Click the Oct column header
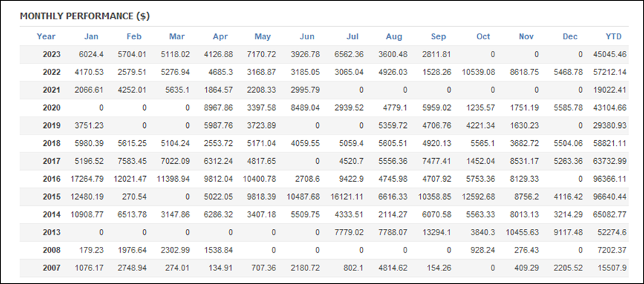The width and height of the screenshot is (644, 284). coord(483,36)
